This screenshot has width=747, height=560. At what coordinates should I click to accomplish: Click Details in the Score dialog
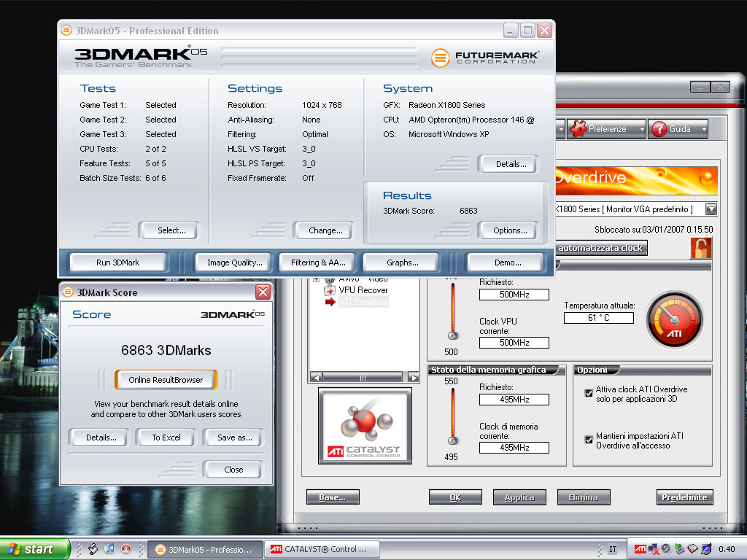point(101,437)
